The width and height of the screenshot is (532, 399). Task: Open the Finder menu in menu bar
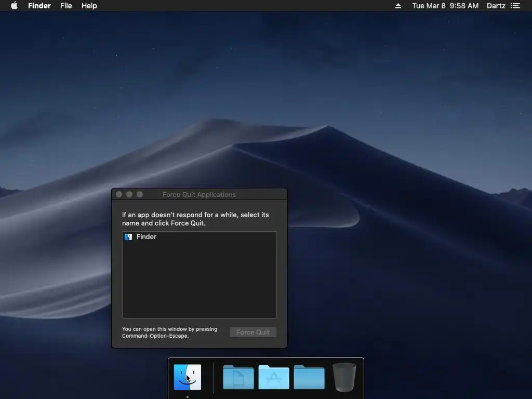(x=39, y=6)
